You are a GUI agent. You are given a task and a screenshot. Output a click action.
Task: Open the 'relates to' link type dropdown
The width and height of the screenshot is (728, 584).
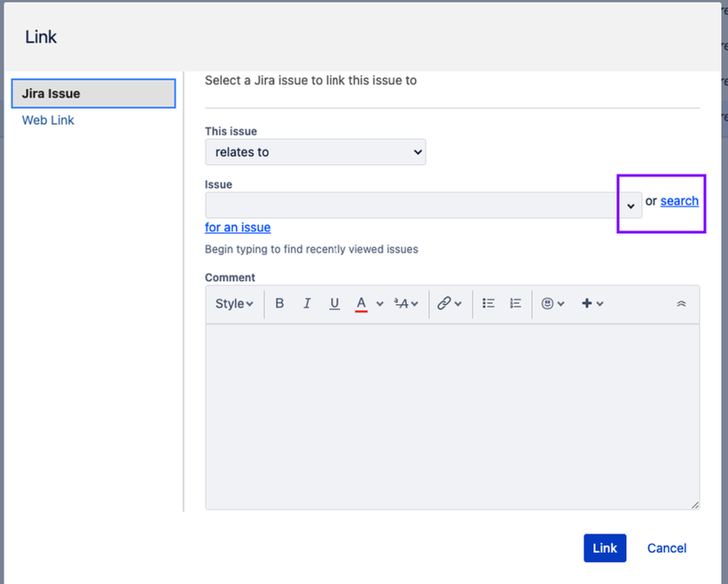316,152
